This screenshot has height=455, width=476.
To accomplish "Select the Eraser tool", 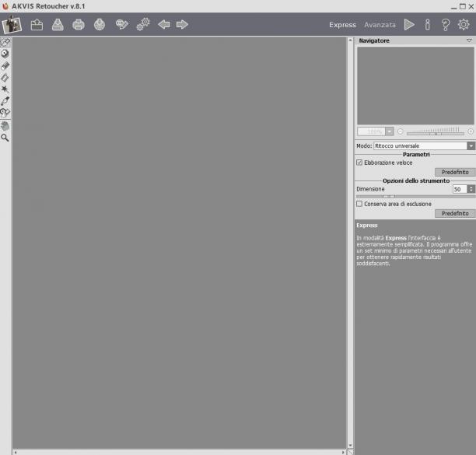I will tap(5, 66).
